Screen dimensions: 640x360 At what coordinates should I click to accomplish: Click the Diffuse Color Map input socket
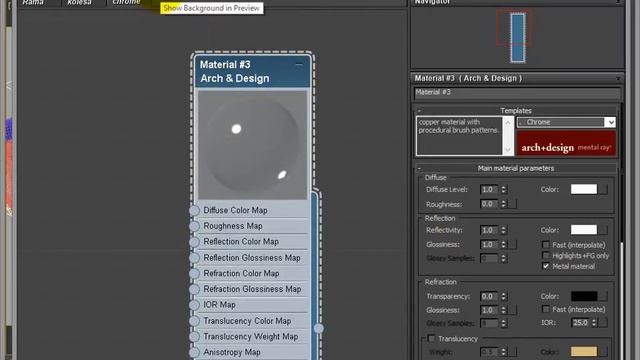pyautogui.click(x=195, y=210)
